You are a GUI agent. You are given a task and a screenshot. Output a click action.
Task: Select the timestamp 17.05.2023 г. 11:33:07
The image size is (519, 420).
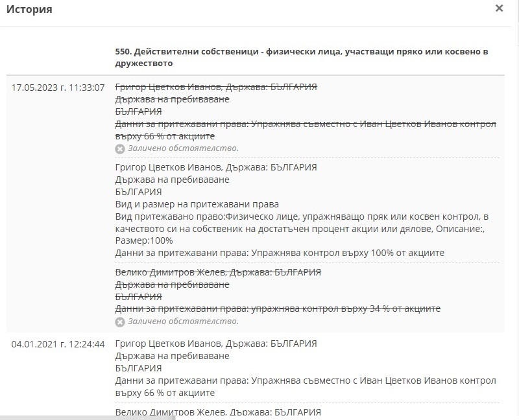[x=58, y=87]
